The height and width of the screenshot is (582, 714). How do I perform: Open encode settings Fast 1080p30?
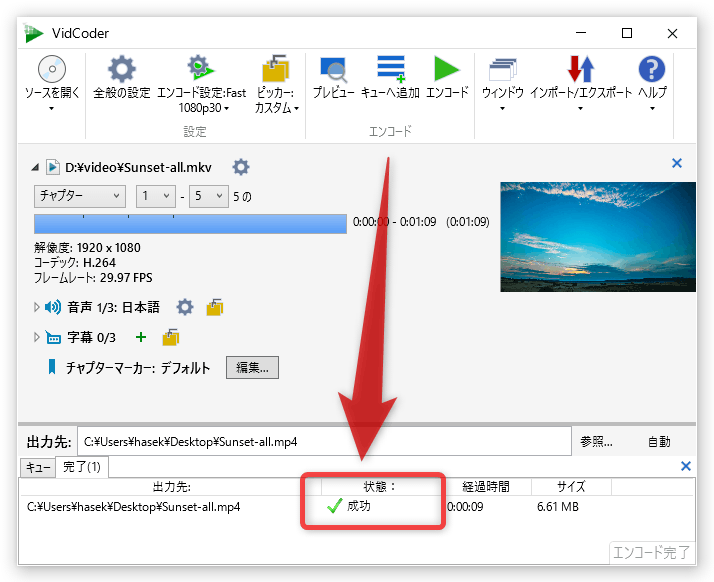pos(201,69)
